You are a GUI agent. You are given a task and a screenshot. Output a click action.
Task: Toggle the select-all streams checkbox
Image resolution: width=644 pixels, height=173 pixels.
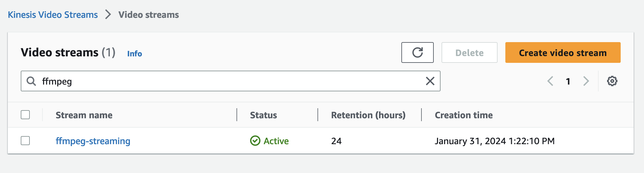pos(25,115)
